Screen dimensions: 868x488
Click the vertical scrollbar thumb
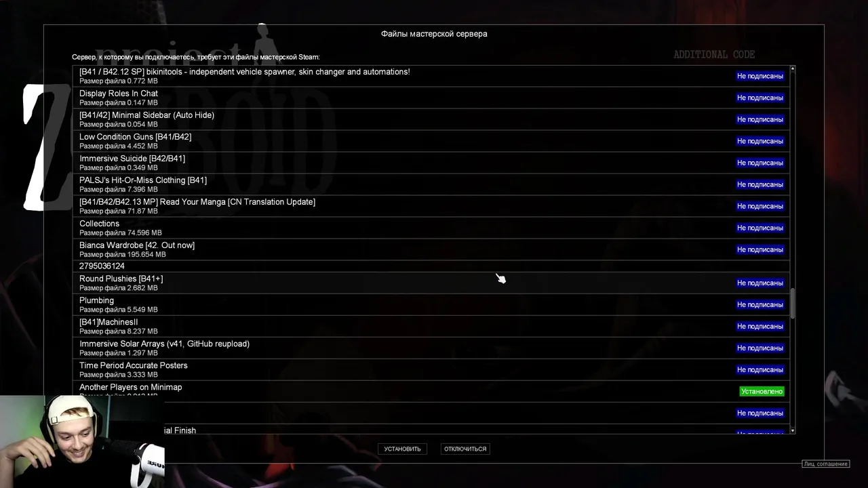coord(792,303)
